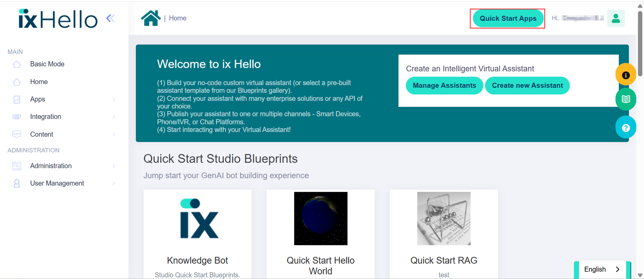This screenshot has width=644, height=279.
Task: Go to Home in sidebar menu
Action: pyautogui.click(x=39, y=82)
